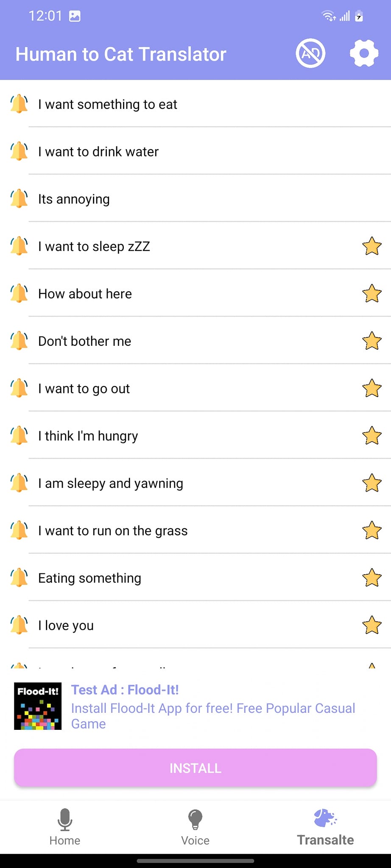Tap the bell for 'I want to go out'
This screenshot has width=391, height=868.
[19, 388]
